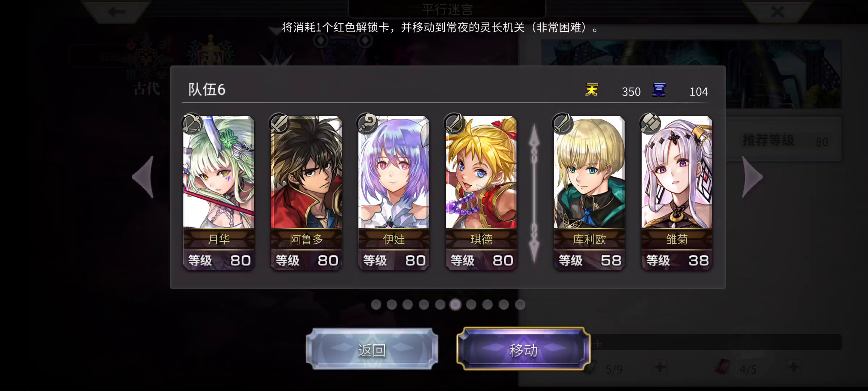Select the highlighted sixth team page dot
Image resolution: width=868 pixels, height=391 pixels.
455,304
